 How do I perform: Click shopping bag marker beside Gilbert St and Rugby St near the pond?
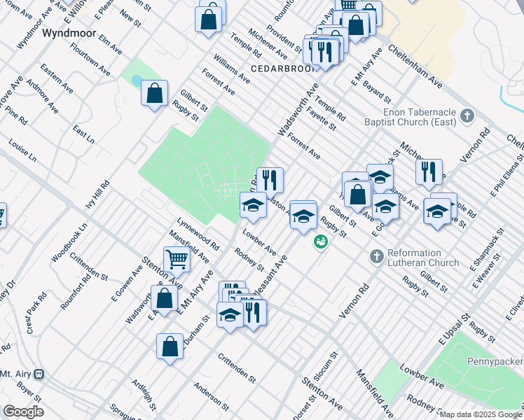pyautogui.click(x=154, y=94)
